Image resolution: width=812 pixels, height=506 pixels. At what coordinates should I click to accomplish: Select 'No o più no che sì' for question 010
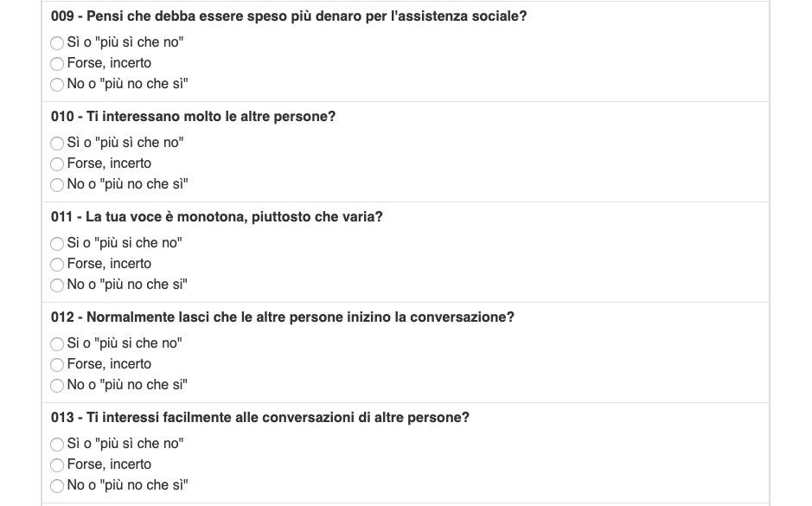click(57, 185)
